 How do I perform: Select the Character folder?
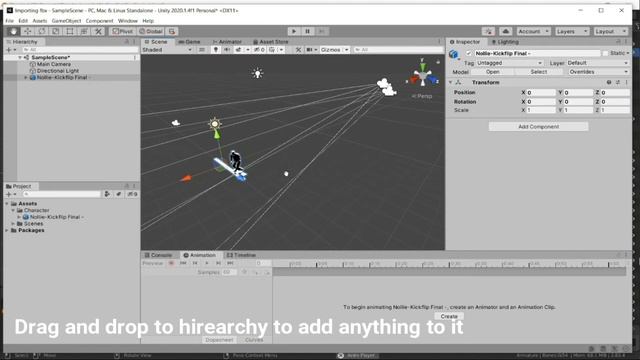pos(36,210)
